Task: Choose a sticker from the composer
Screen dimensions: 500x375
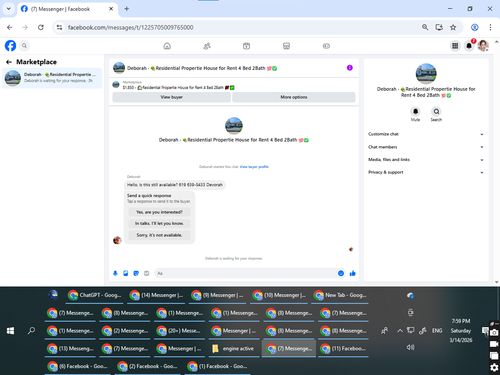Action: [136, 273]
